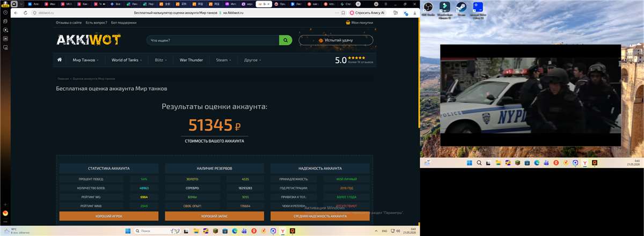Click НАЛИЧИЕ РЕЗЕРВОВ header
This screenshot has width=644, height=236.
pyautogui.click(x=214, y=168)
